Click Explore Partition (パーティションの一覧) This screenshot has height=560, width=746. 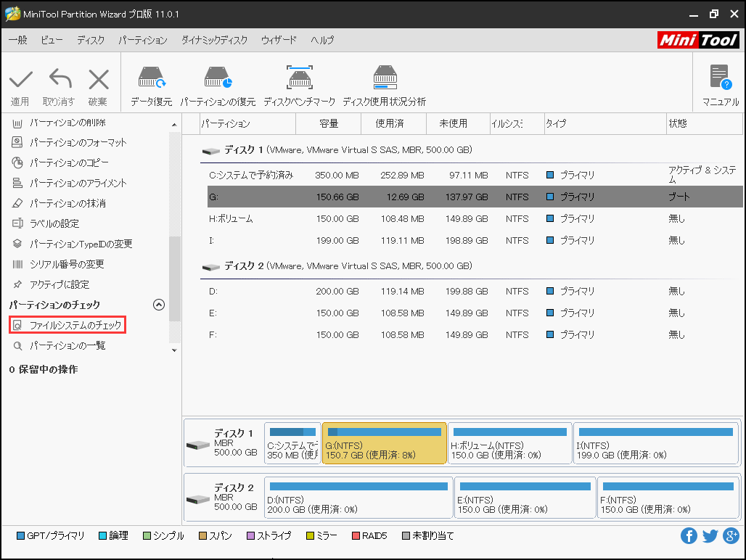click(59, 345)
